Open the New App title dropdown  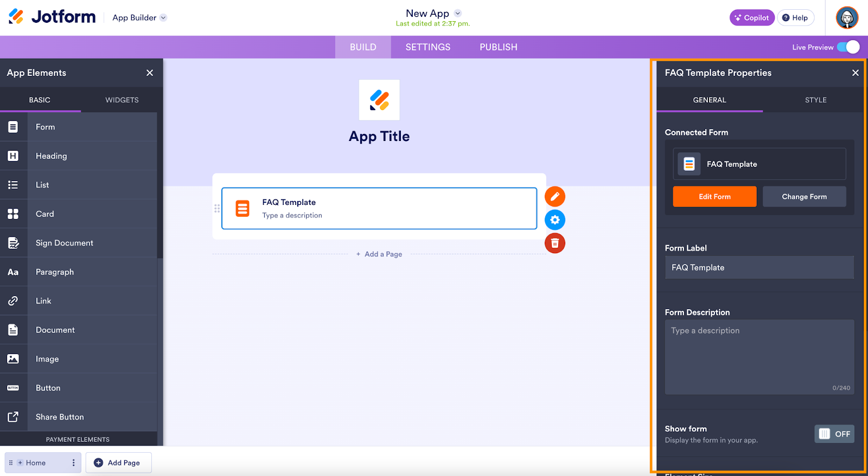[x=458, y=13]
